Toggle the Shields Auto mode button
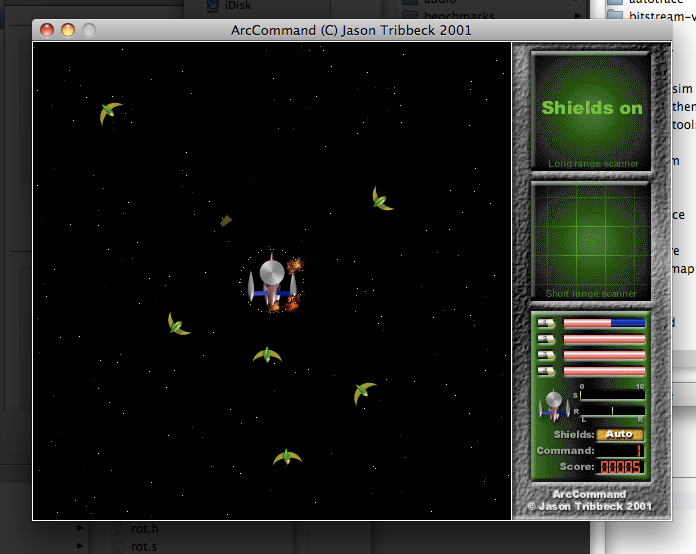The height and width of the screenshot is (554, 696). (x=620, y=435)
